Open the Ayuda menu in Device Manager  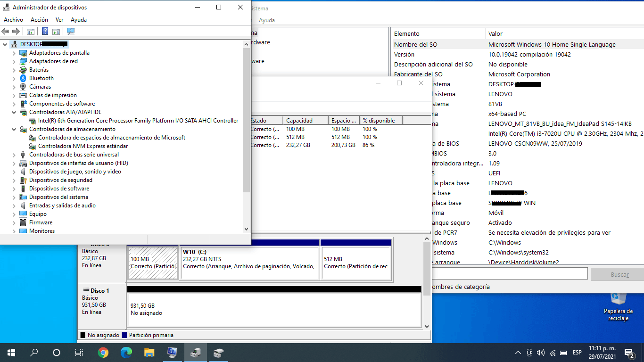click(79, 20)
